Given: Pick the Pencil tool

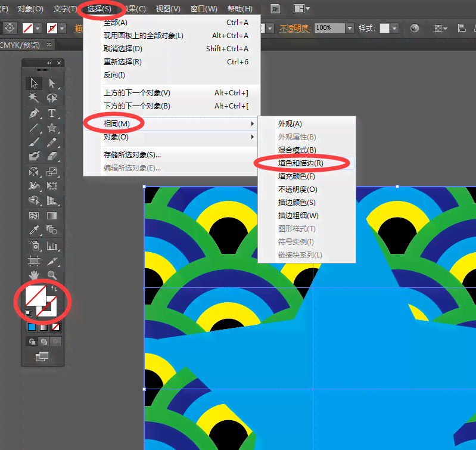Looking at the screenshot, I should pyautogui.click(x=52, y=142).
